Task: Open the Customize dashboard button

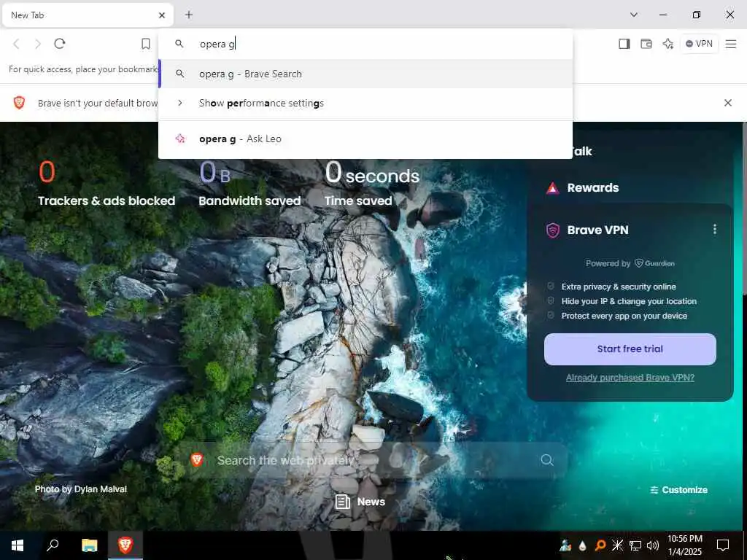Action: 679,489
